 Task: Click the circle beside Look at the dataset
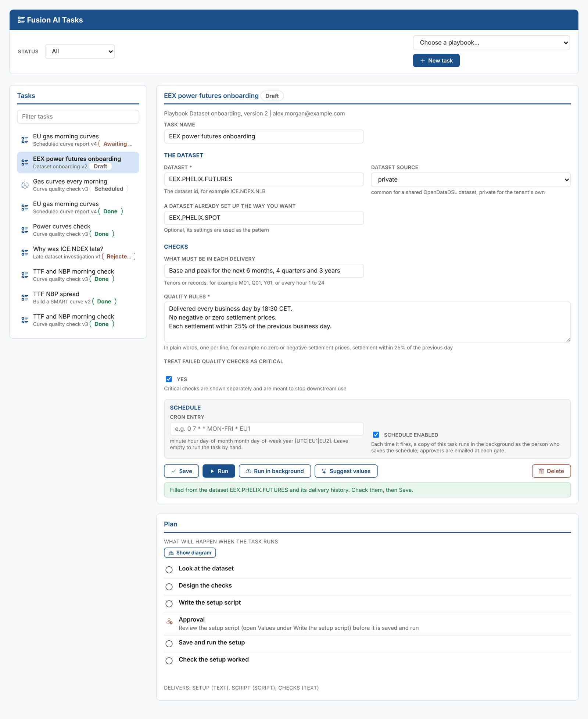pyautogui.click(x=169, y=570)
